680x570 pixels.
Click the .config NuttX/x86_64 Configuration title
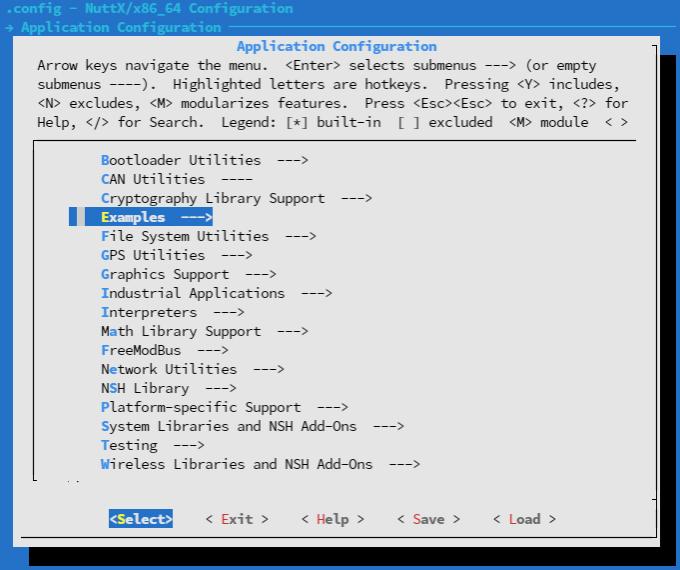click(150, 8)
